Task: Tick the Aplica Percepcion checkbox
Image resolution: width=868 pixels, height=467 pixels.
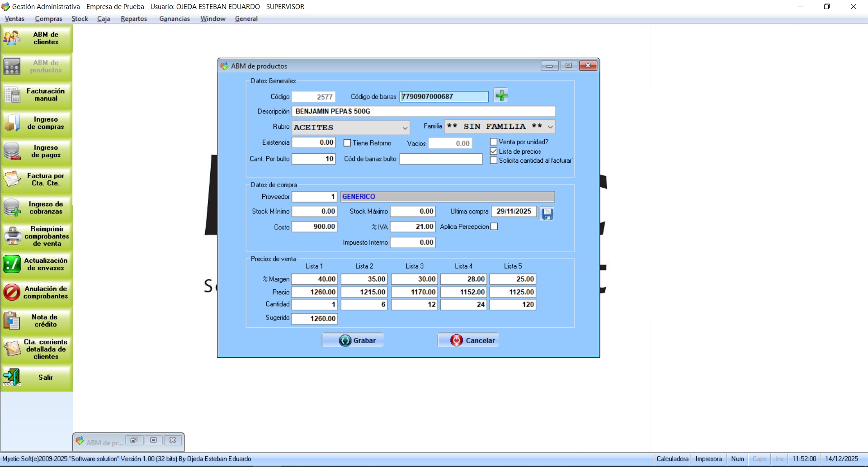Action: pos(495,226)
